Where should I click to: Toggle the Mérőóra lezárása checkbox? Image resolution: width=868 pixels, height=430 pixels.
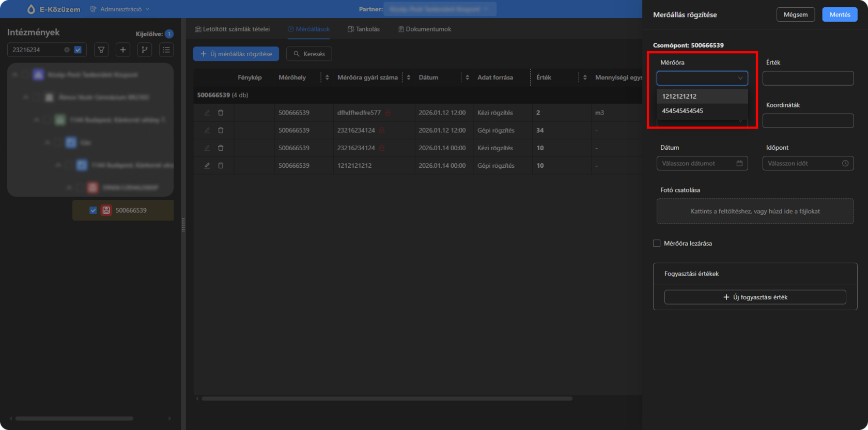657,244
